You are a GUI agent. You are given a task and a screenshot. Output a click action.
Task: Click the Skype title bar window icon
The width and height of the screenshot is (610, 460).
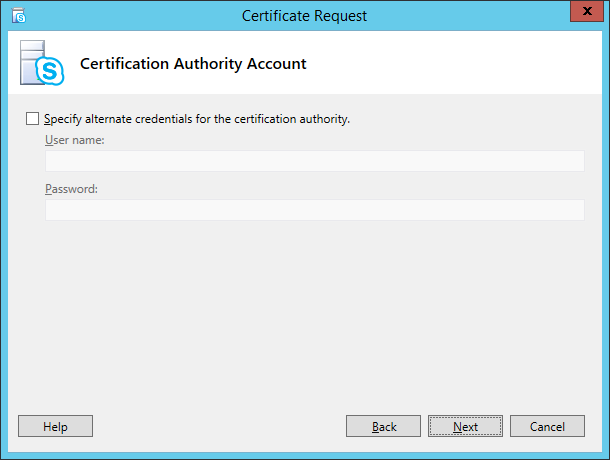point(19,16)
